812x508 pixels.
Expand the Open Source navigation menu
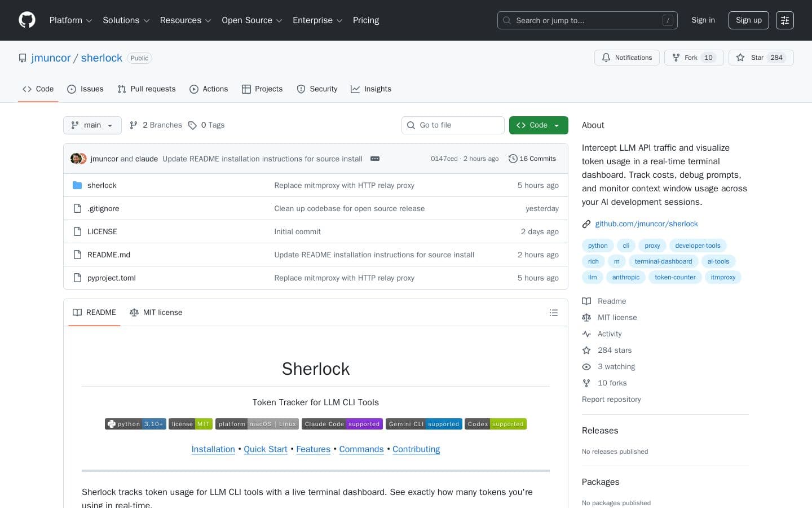pyautogui.click(x=251, y=20)
